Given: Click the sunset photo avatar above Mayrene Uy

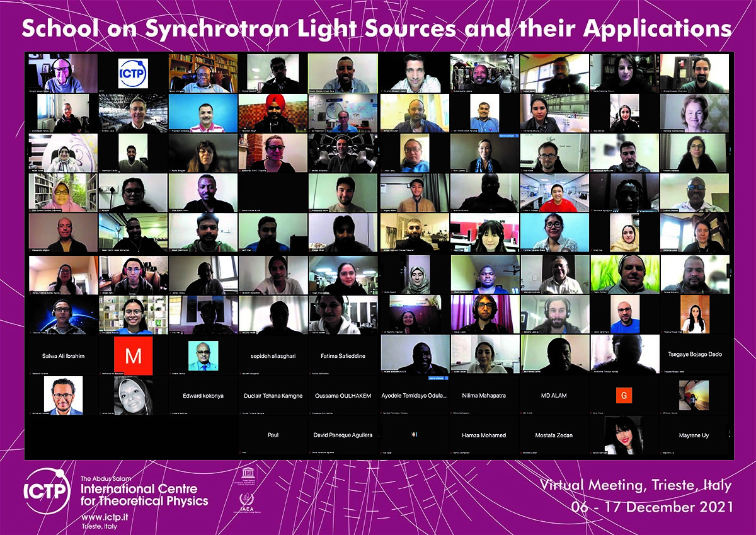Looking at the screenshot, I should coord(694,395).
